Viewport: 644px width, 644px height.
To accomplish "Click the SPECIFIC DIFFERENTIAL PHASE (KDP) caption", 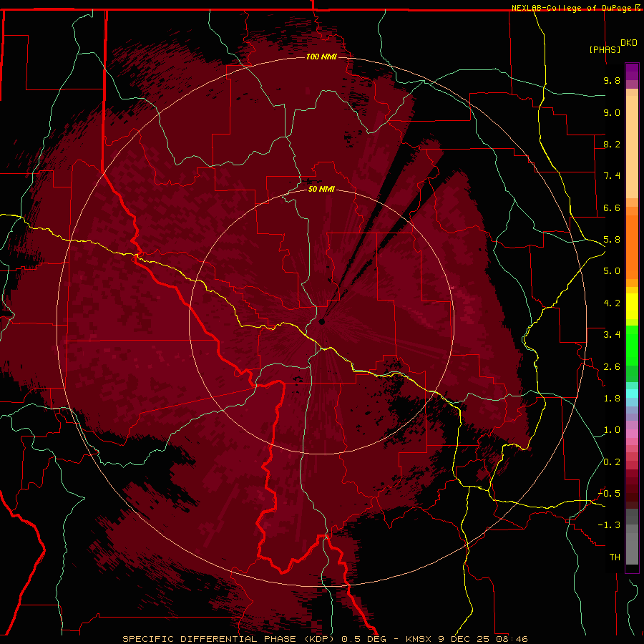I will point(230,639).
